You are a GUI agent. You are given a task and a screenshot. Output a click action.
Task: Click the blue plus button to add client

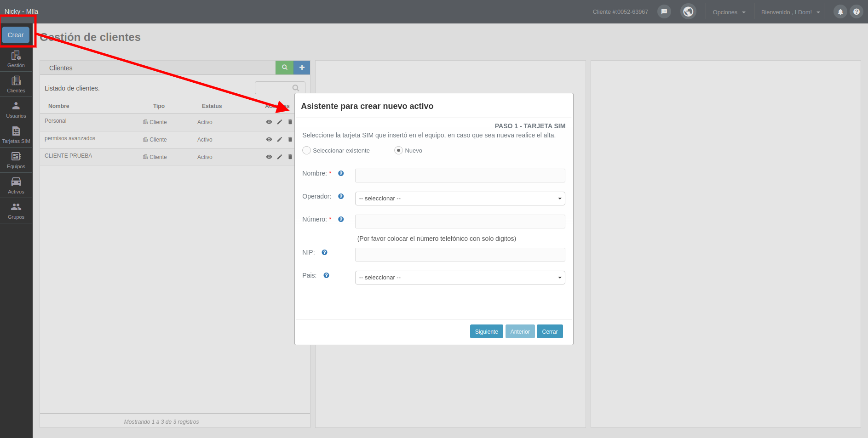(302, 68)
